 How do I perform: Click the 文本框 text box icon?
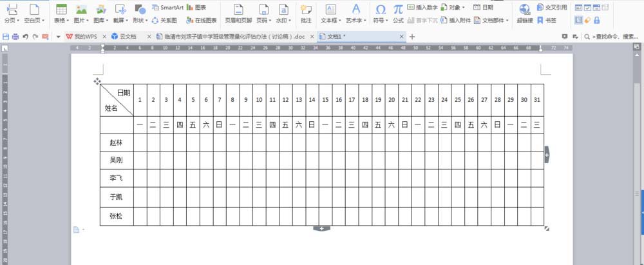pyautogui.click(x=330, y=9)
